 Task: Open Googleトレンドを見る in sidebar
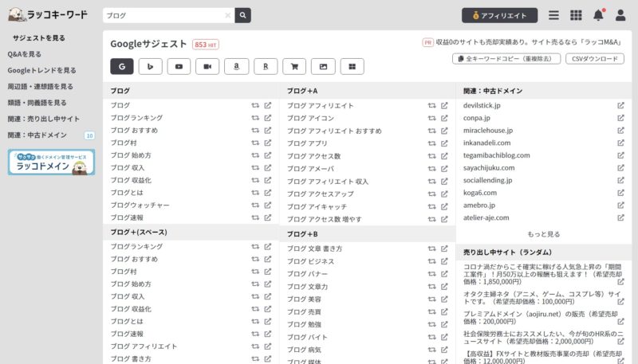[41, 70]
